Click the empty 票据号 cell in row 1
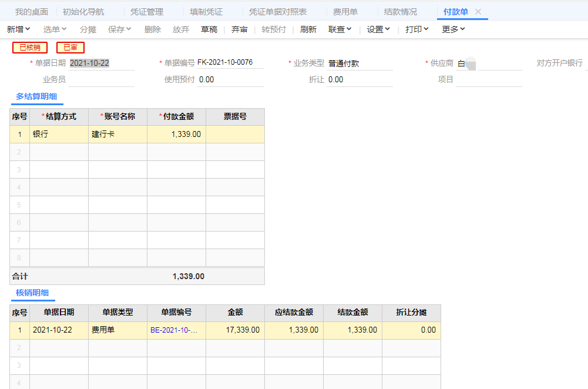 point(235,135)
